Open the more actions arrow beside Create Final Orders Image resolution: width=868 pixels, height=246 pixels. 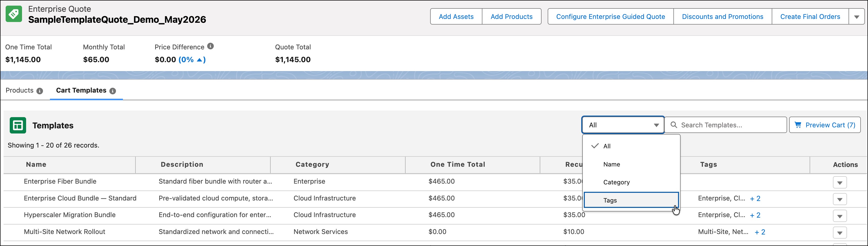856,16
